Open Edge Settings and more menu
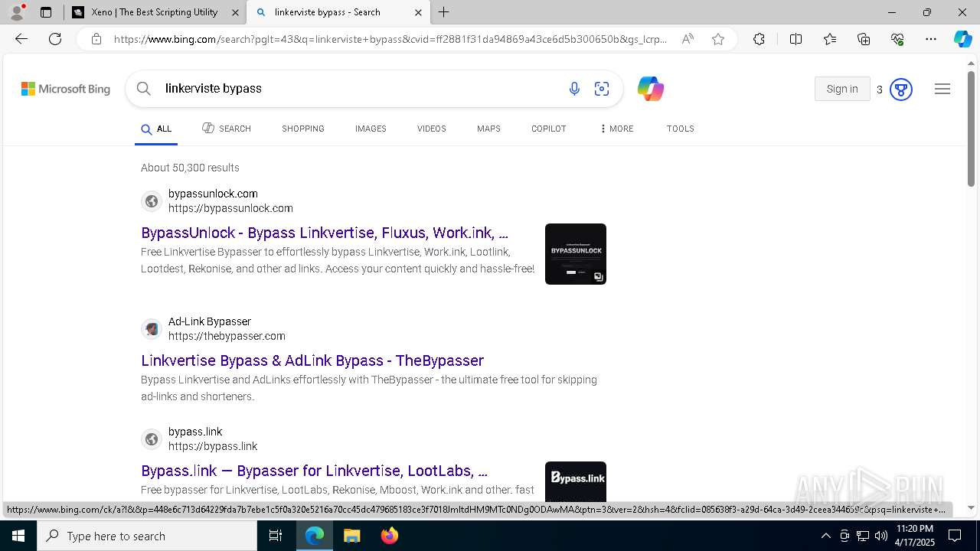Viewport: 980px width, 551px height. click(x=931, y=39)
